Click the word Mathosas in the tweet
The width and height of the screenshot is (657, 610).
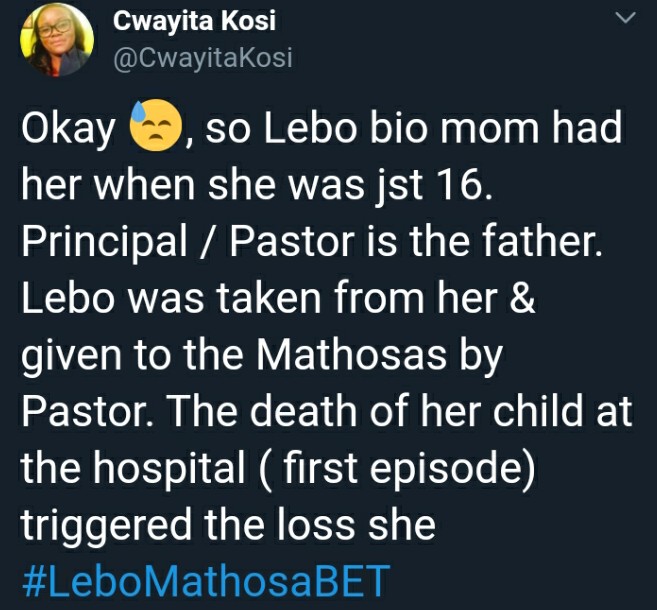click(x=351, y=355)
